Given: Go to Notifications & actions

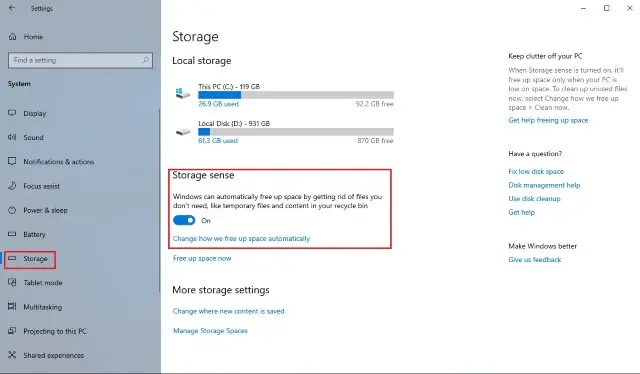Looking at the screenshot, I should click(58, 162).
